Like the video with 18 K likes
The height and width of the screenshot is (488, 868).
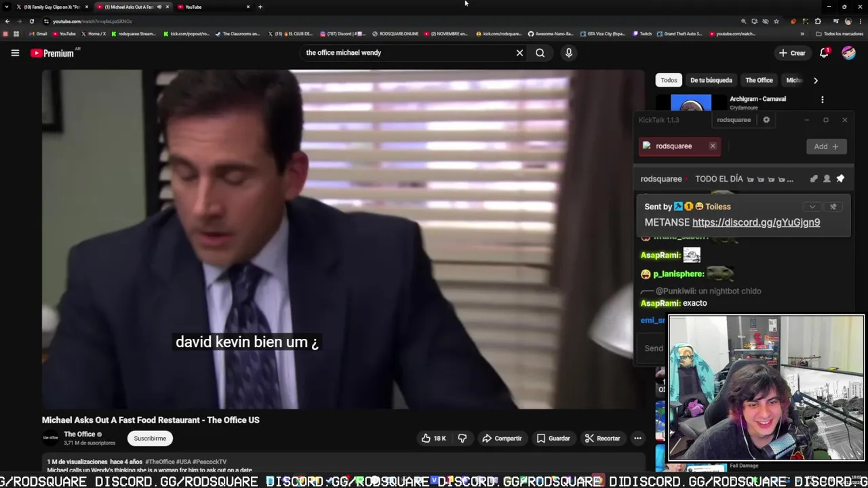(x=433, y=439)
